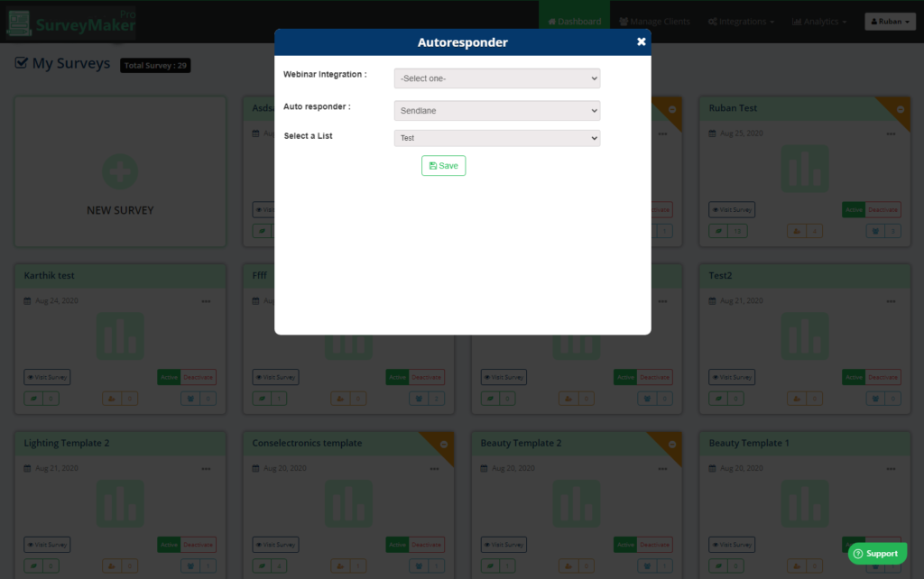
Task: Set Ruban Test survey to Active
Action: point(854,210)
